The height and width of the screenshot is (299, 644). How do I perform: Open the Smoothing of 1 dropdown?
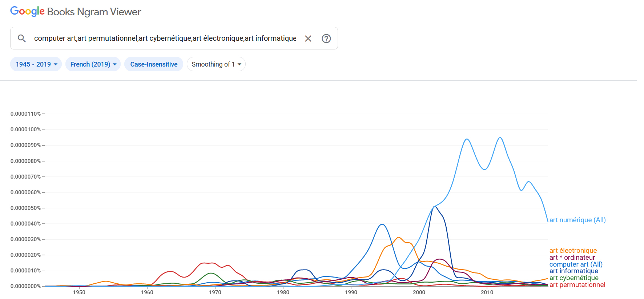pos(216,64)
